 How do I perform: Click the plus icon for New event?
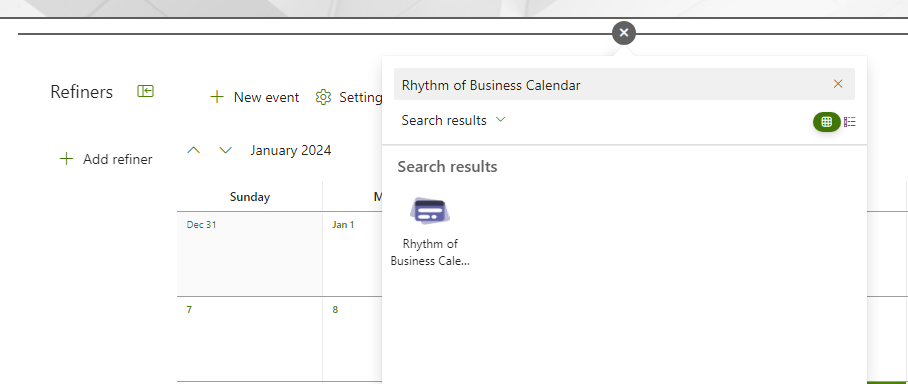click(217, 97)
